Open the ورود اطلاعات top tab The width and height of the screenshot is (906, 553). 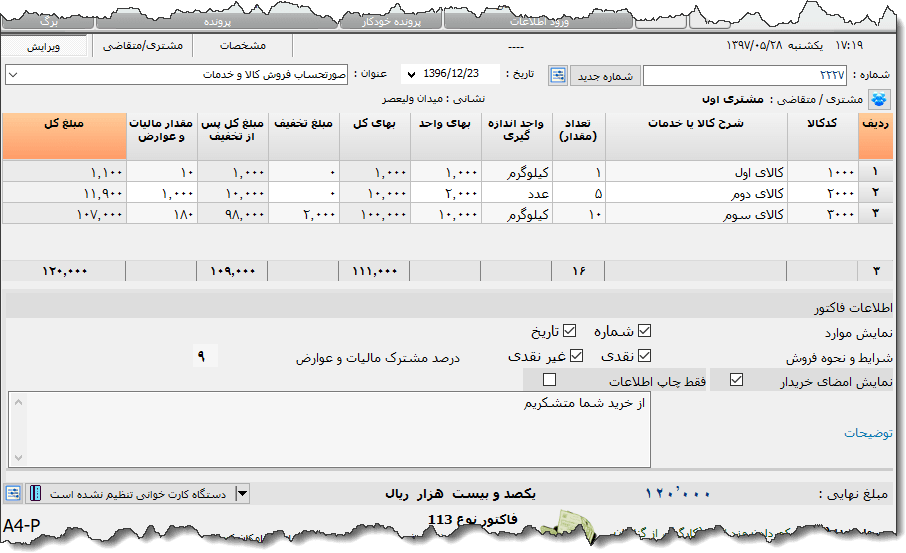[x=539, y=22]
